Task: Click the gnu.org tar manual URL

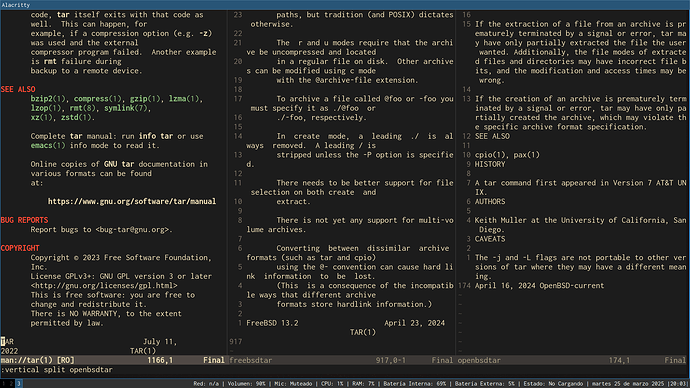Action: (x=132, y=201)
